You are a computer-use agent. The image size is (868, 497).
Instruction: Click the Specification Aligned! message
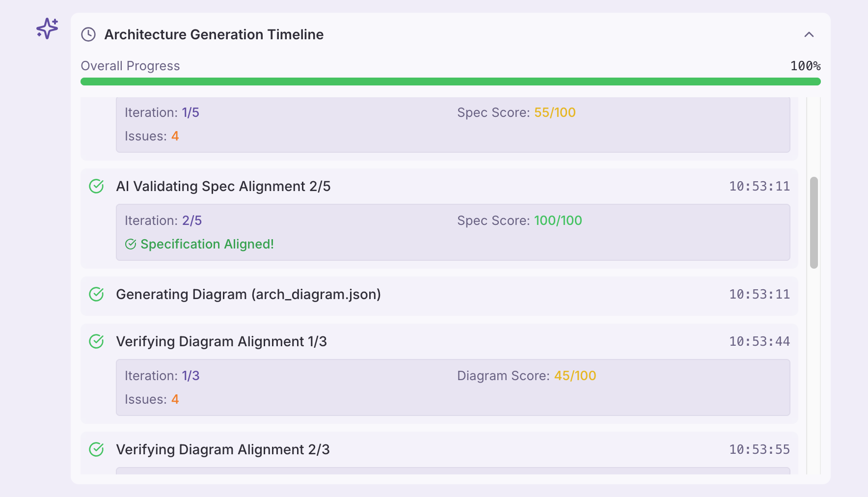click(207, 244)
